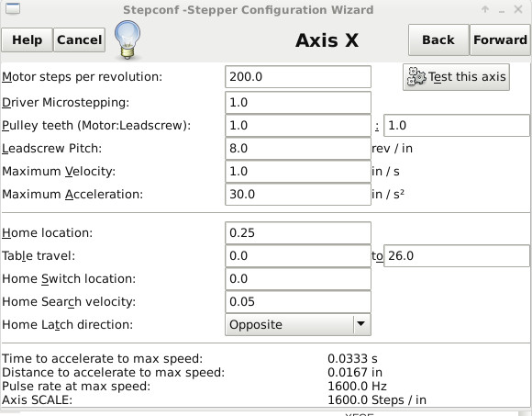Focus the Driver Microstepping input

(x=298, y=103)
